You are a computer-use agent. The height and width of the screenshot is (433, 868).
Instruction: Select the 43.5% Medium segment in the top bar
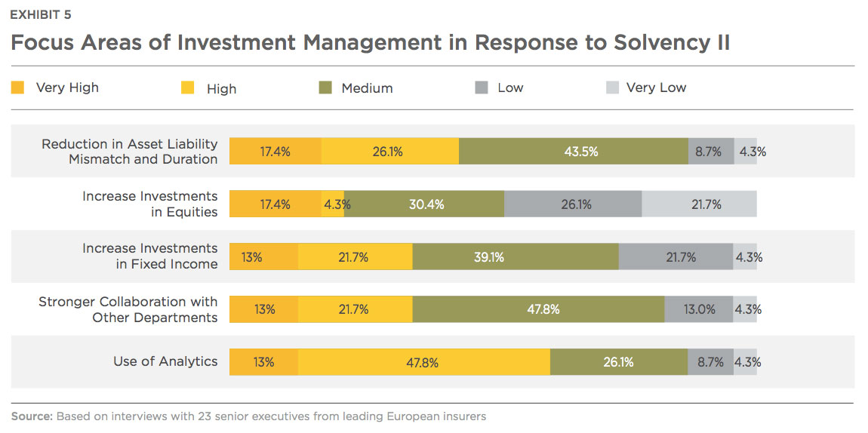574,151
